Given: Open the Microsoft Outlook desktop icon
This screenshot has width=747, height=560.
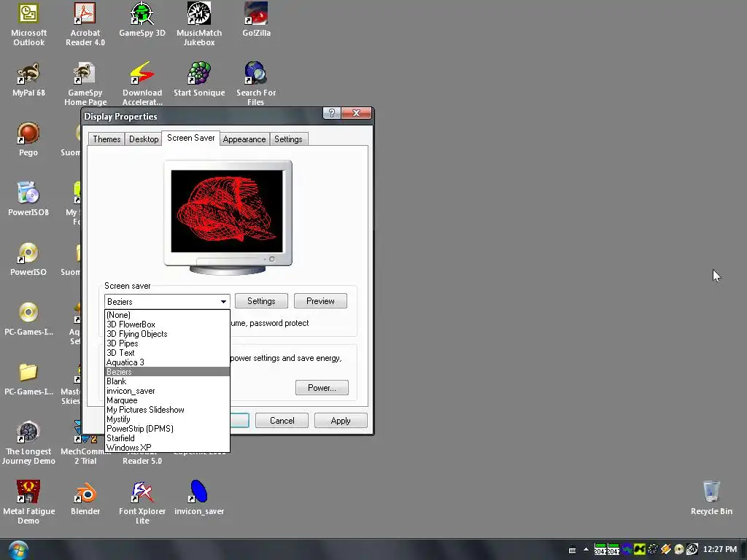Looking at the screenshot, I should [28, 24].
